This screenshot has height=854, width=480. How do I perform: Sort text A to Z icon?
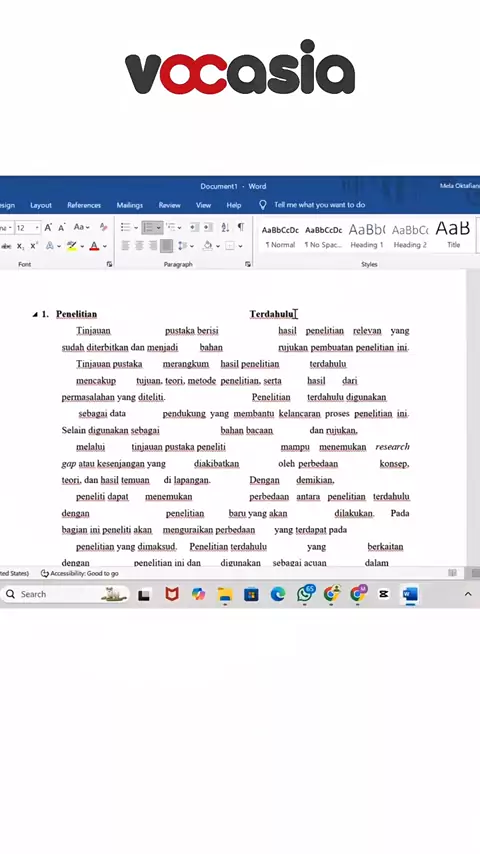click(x=225, y=228)
